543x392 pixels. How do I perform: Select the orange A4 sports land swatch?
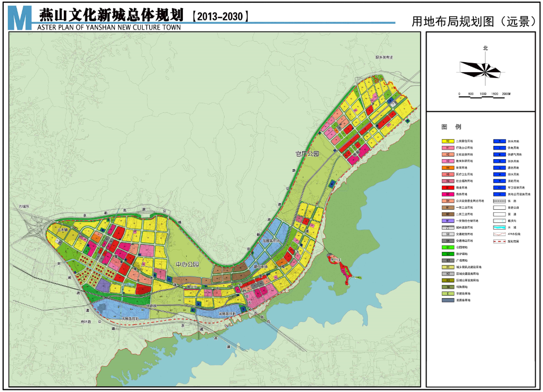tap(448, 168)
